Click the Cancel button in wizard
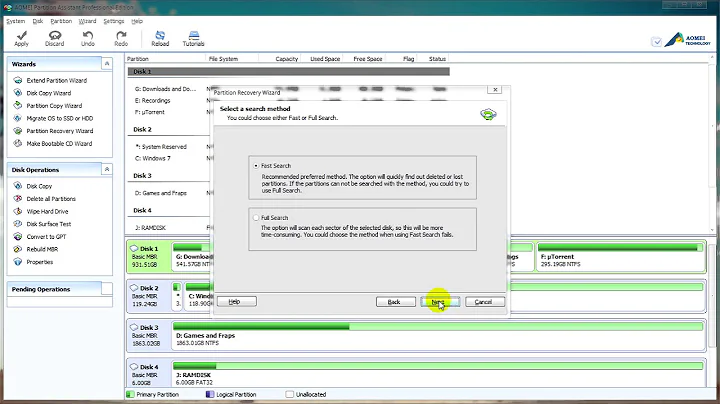720x404 pixels. click(x=485, y=302)
